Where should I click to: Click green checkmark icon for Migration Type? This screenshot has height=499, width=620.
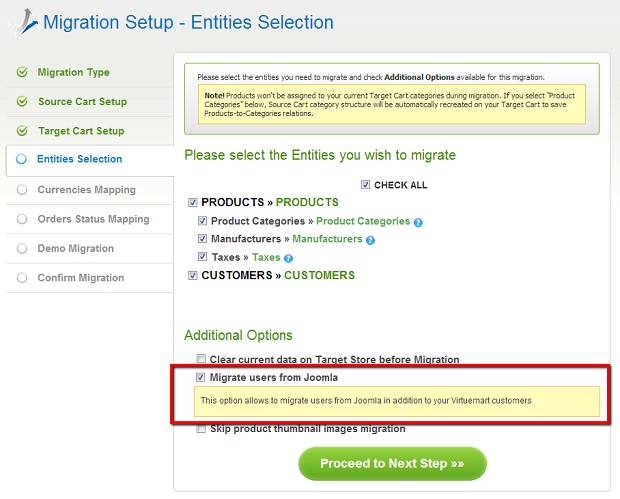tap(22, 72)
